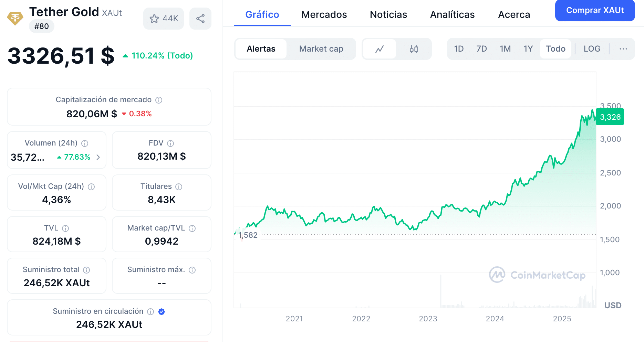Click info icon next to Suministro en circulación
Screen dimensions: 644x342
150,312
